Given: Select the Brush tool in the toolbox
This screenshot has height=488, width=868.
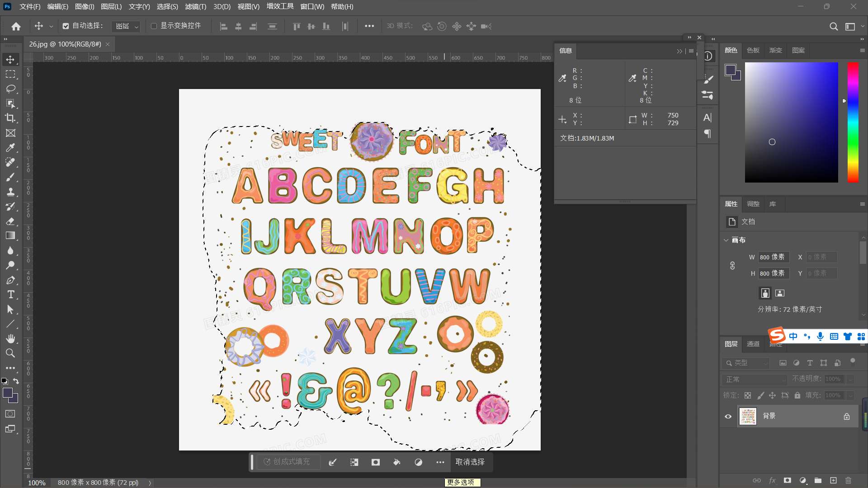Looking at the screenshot, I should (x=10, y=177).
